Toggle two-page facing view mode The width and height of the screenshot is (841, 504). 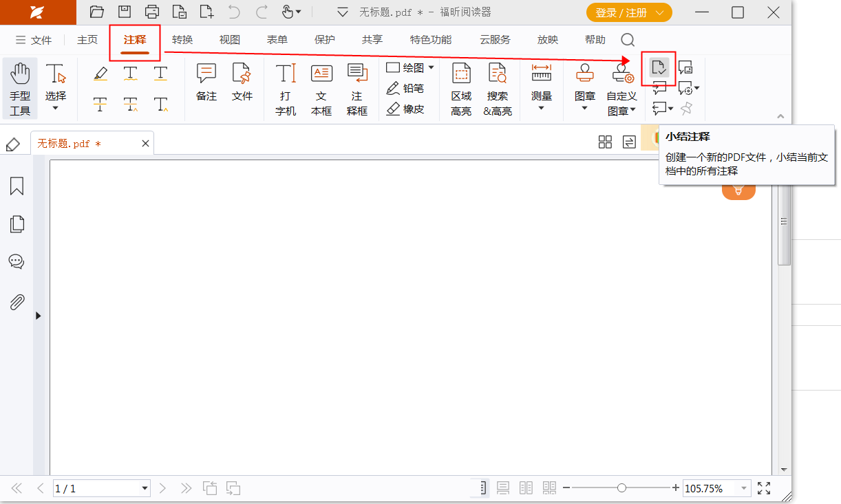(526, 488)
